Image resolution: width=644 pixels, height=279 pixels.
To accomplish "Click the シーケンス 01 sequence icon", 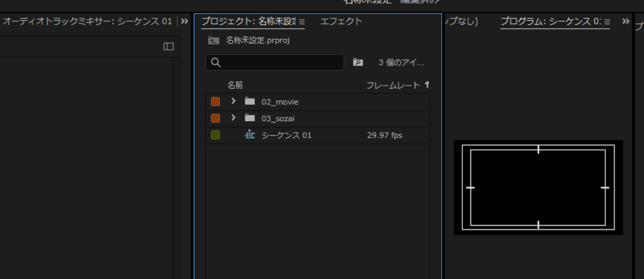I will click(249, 135).
